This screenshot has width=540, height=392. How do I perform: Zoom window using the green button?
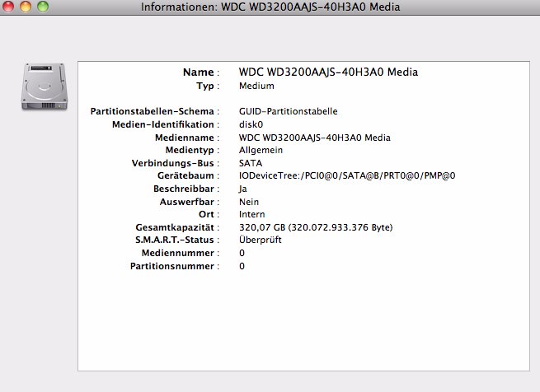point(43,7)
